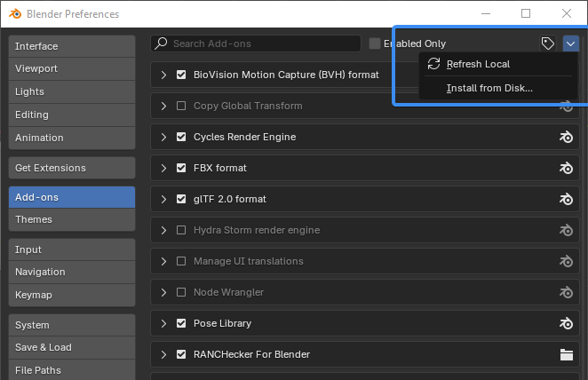Click the Blender logo beside glTF 2.0 format

click(567, 199)
